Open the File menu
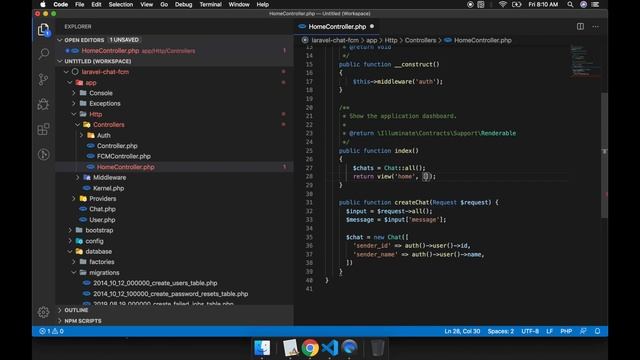The image size is (640, 360). pyautogui.click(x=80, y=4)
